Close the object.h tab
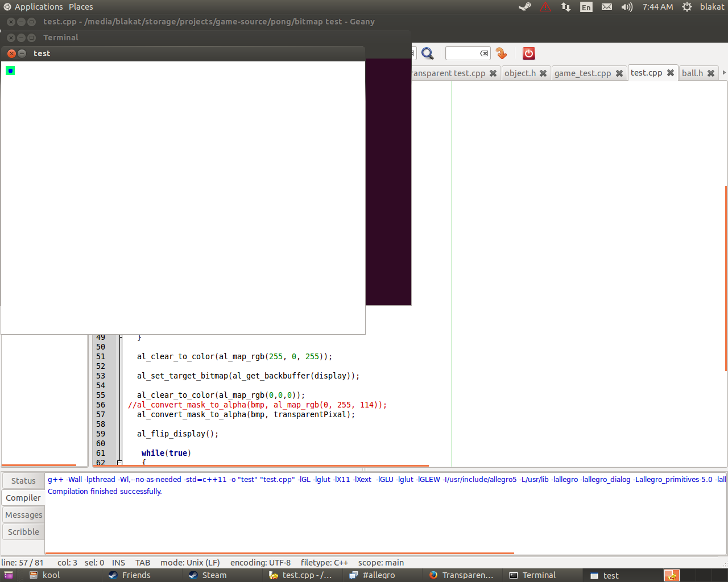The height and width of the screenshot is (582, 728). 543,73
